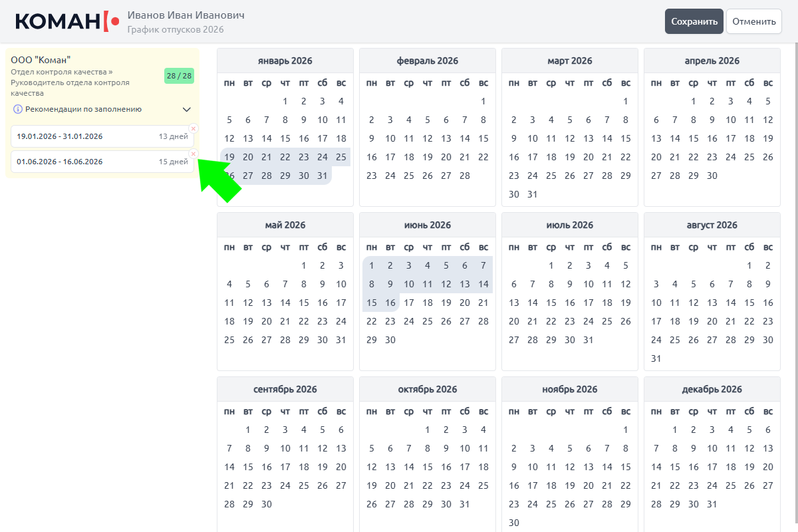Choose 9 in the май 2026 calendar
Screen dimensions: 798x532
point(323,284)
